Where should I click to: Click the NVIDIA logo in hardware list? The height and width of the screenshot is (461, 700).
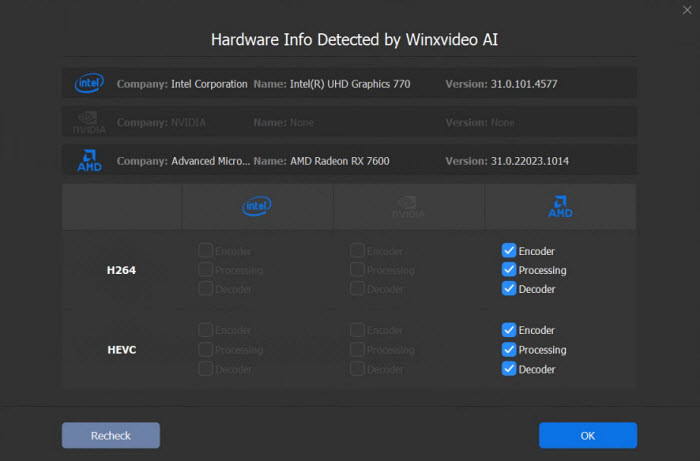point(89,122)
